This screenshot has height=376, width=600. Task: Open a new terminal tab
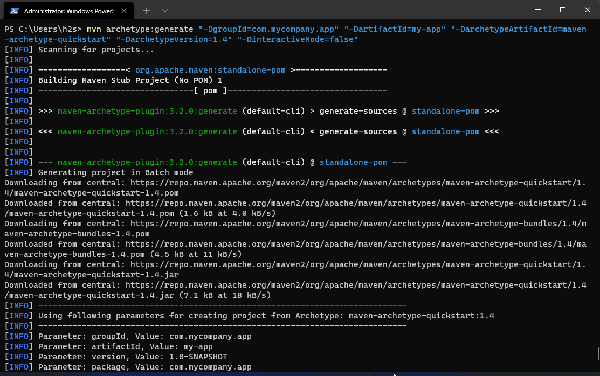(146, 11)
